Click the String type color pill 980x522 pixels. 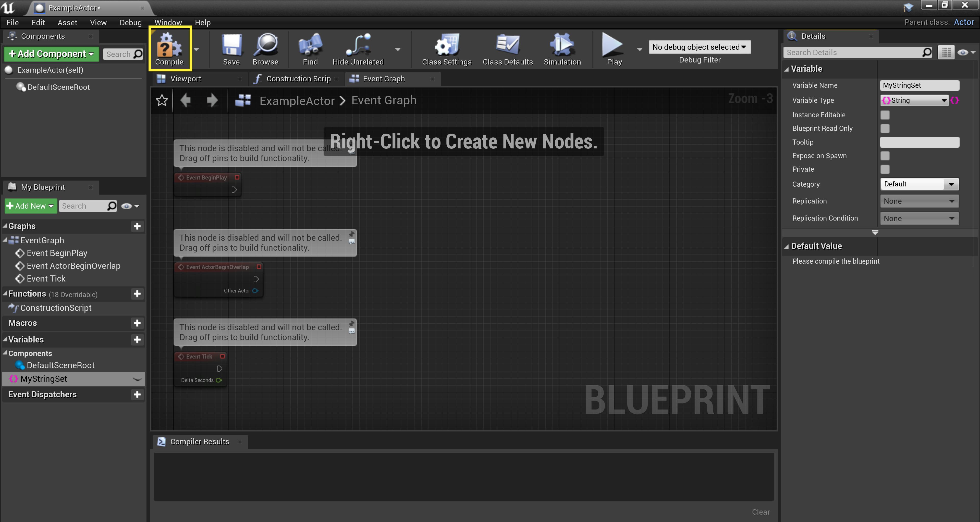pos(955,100)
